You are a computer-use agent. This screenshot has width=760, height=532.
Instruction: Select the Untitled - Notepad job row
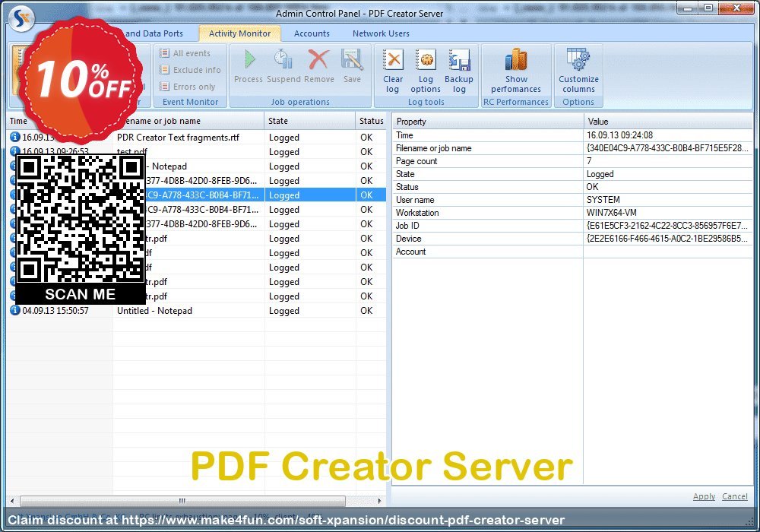click(197, 310)
